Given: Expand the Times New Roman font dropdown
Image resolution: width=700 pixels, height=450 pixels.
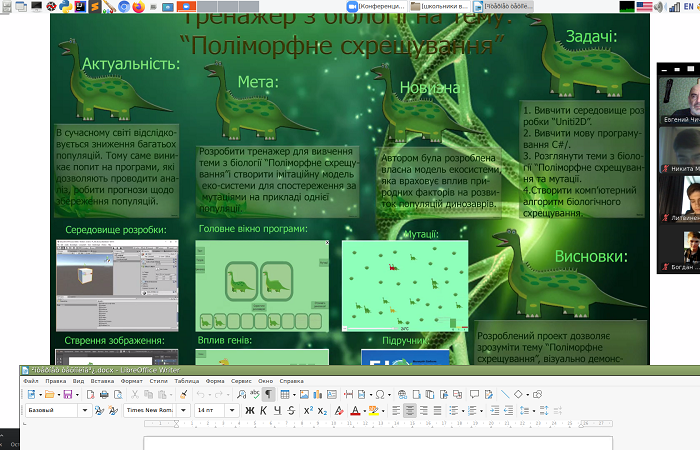Looking at the screenshot, I should pyautogui.click(x=181, y=411).
